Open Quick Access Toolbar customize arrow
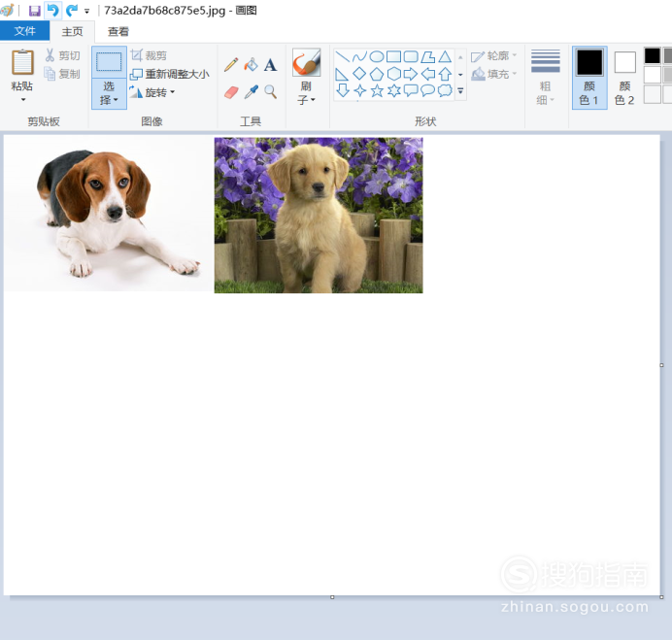Image resolution: width=672 pixels, height=640 pixels. tap(87, 11)
